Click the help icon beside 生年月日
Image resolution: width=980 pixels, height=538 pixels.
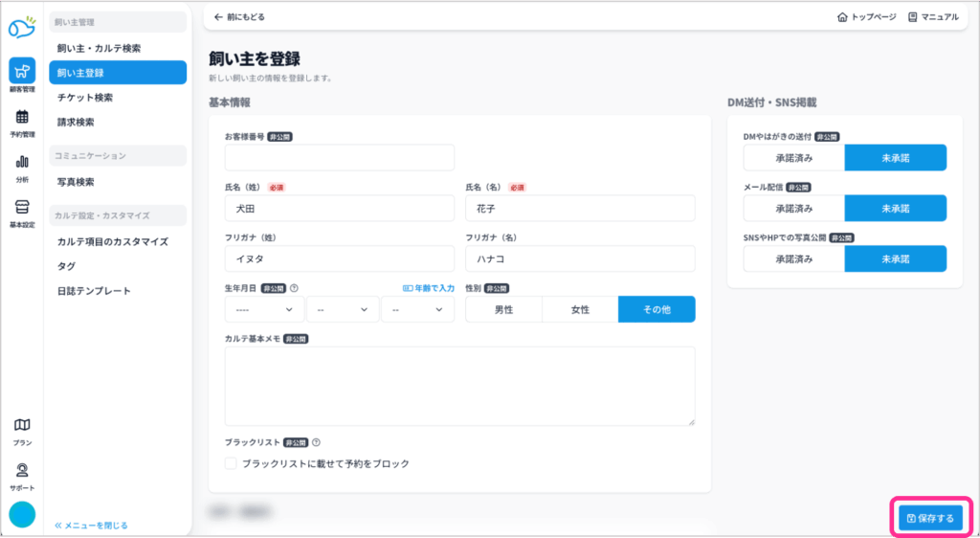pos(294,287)
